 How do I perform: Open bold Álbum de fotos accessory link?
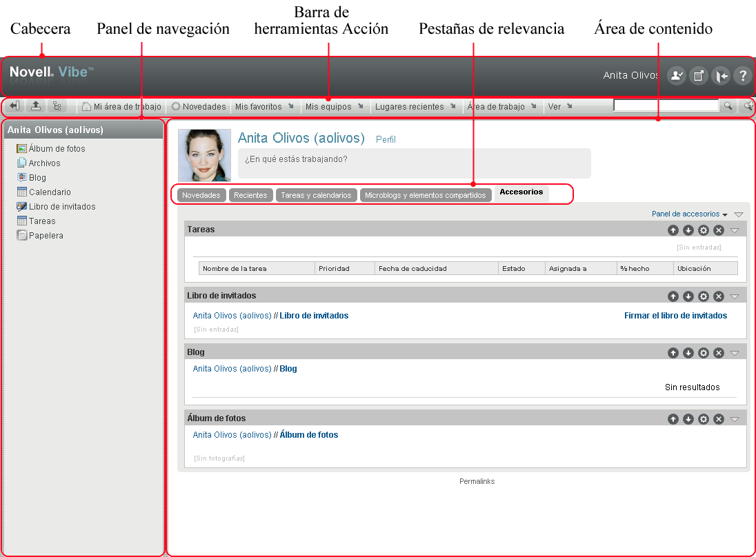click(309, 434)
